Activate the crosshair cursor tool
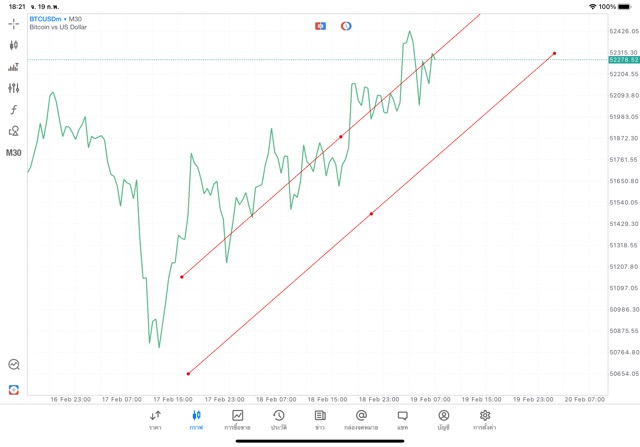Viewport: 640px width, 447px height. coord(14,22)
